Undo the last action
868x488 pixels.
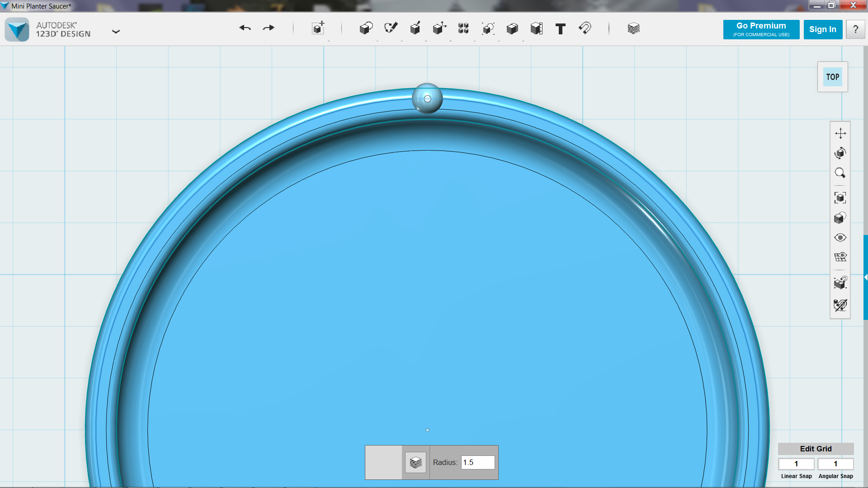pyautogui.click(x=245, y=28)
